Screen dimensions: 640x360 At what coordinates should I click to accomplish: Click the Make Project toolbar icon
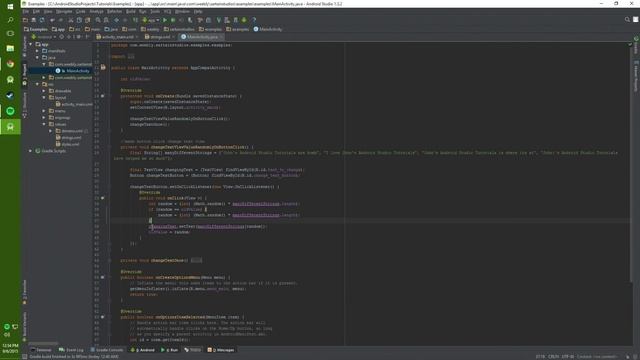click(x=136, y=20)
